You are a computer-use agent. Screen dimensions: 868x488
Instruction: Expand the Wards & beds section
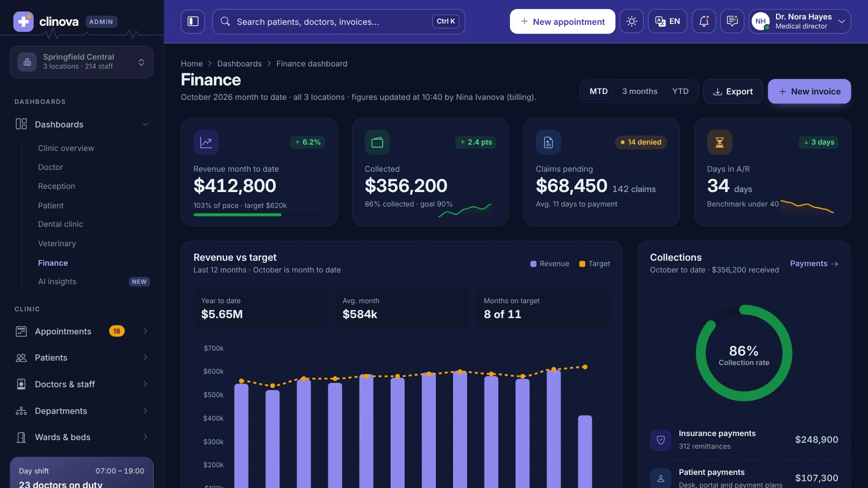(x=82, y=437)
